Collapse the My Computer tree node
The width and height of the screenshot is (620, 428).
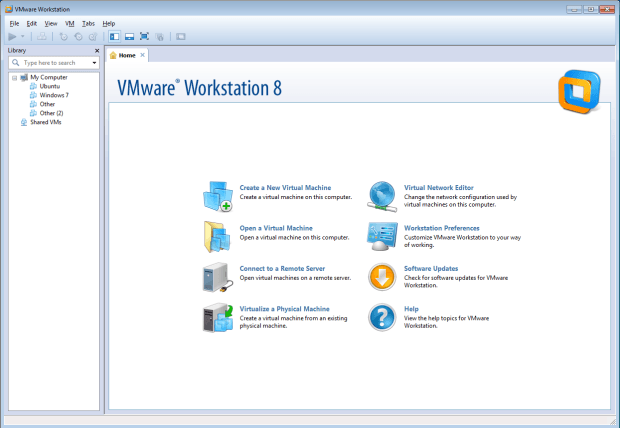tap(13, 77)
